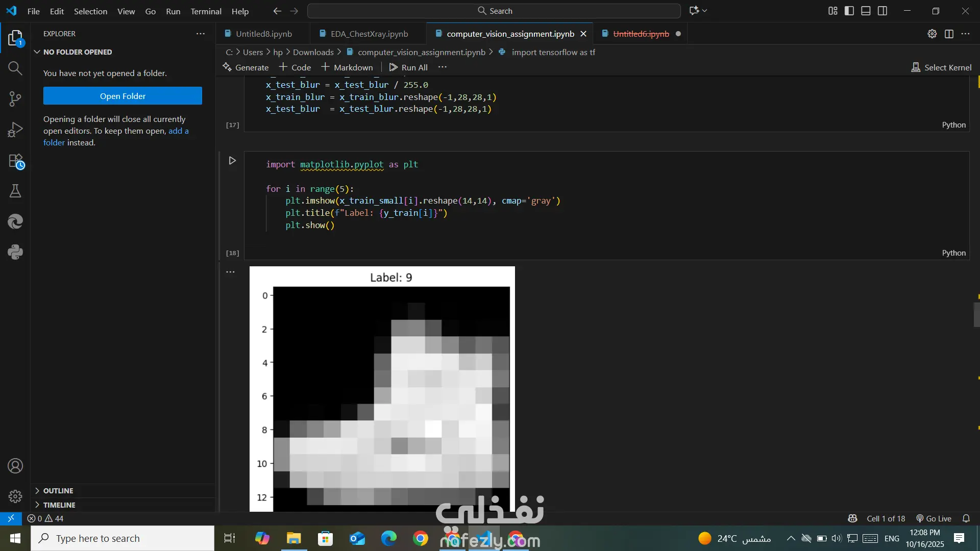Click the notebook vertical scrollbar thumb
The width and height of the screenshot is (980, 551).
(x=976, y=314)
